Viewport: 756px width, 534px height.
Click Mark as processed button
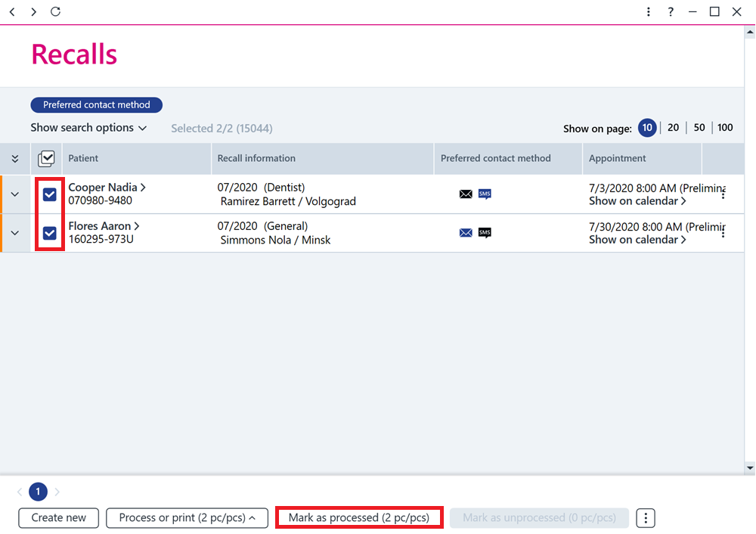358,518
